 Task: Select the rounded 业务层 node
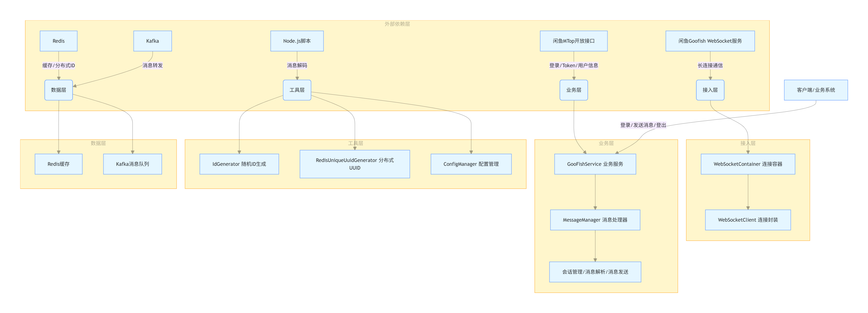573,90
